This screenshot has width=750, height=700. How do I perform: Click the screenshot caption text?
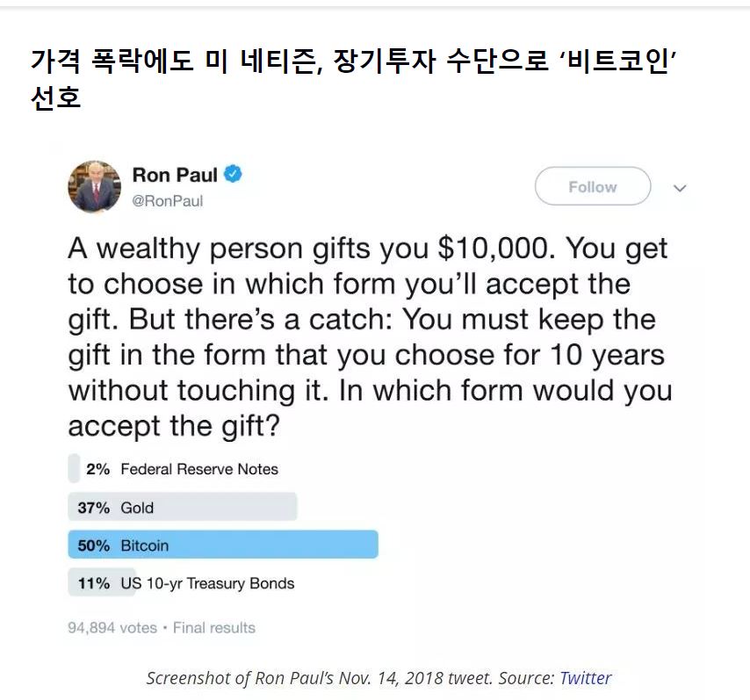[379, 677]
